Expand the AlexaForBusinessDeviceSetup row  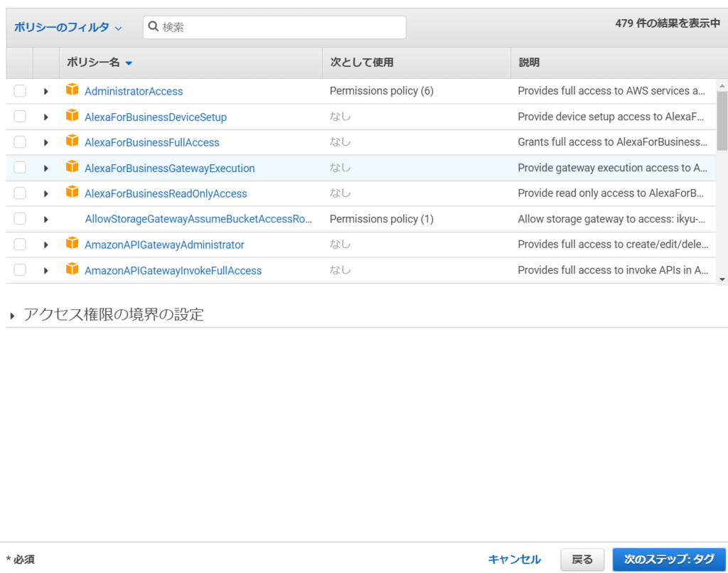point(46,117)
